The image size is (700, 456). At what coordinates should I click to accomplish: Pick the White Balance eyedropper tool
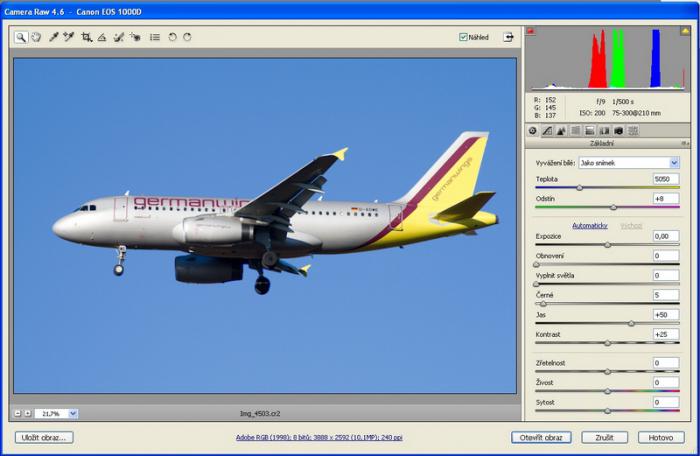click(54, 37)
